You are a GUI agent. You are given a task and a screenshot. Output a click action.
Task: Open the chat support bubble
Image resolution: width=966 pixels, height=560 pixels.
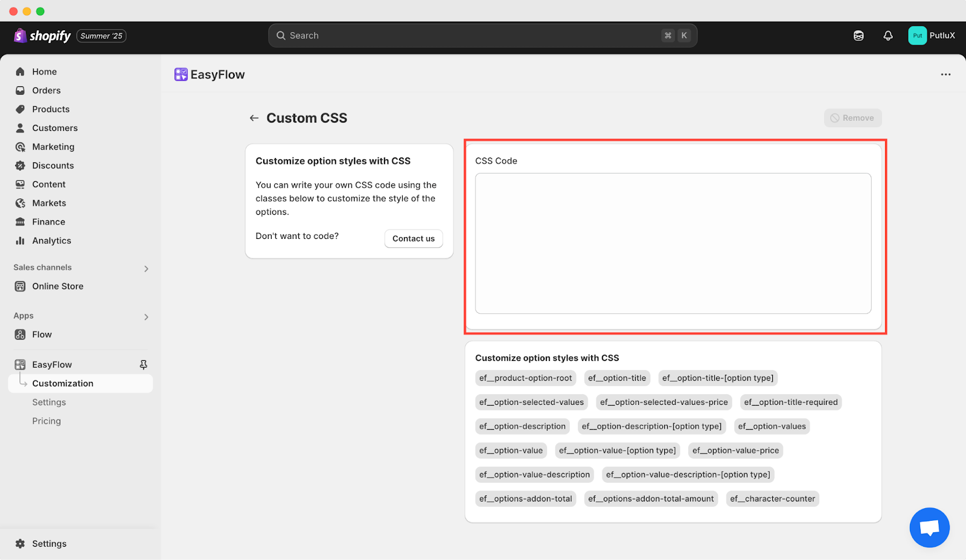[930, 527]
